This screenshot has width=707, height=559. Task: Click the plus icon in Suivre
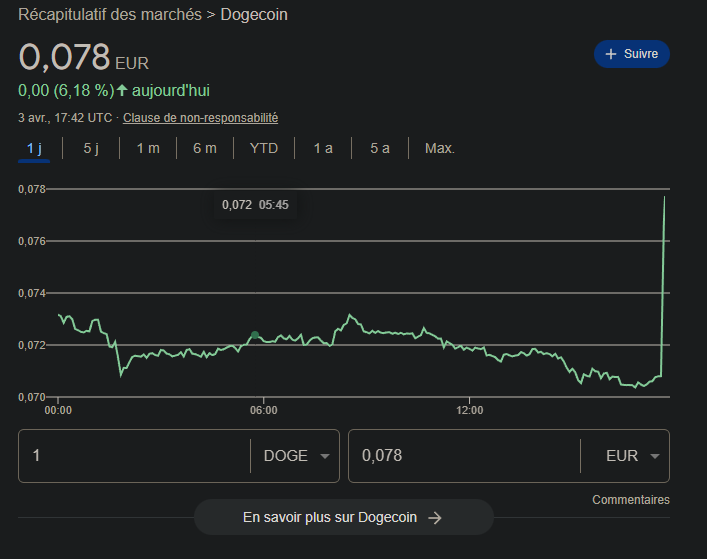(611, 54)
